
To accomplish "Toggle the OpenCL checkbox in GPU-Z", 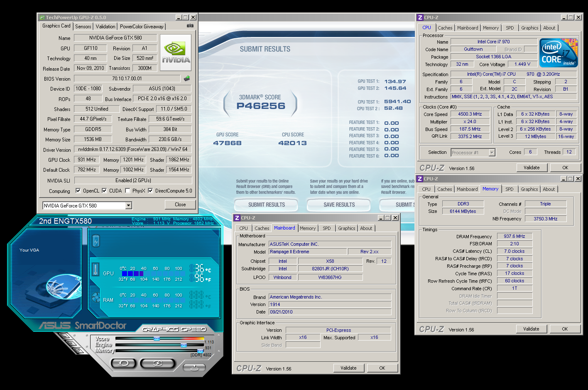I will click(x=78, y=191).
